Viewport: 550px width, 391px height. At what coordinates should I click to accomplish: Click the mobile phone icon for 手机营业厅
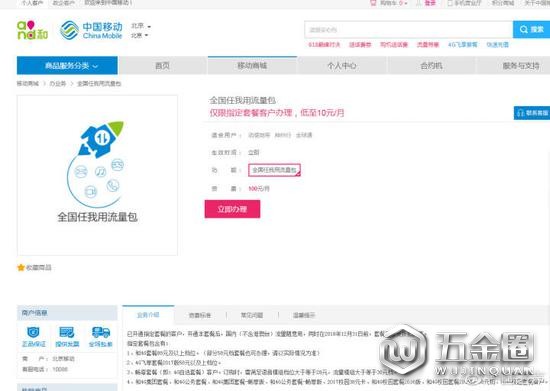click(450, 3)
